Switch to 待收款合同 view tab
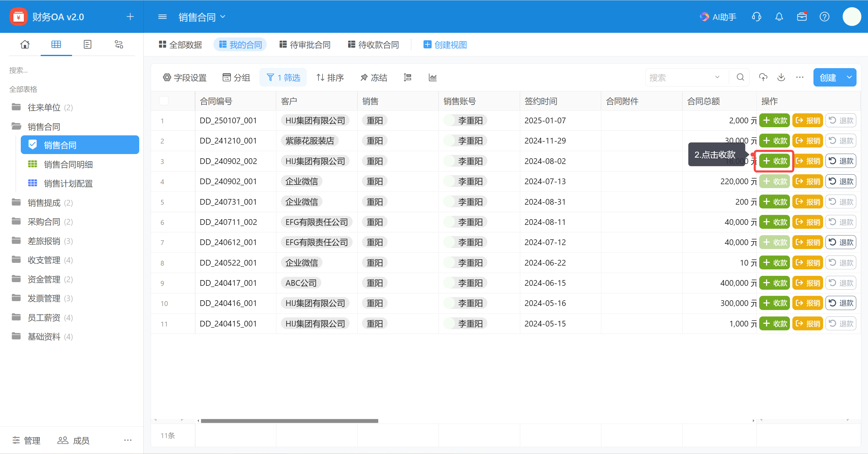The height and width of the screenshot is (454, 868). tap(373, 45)
